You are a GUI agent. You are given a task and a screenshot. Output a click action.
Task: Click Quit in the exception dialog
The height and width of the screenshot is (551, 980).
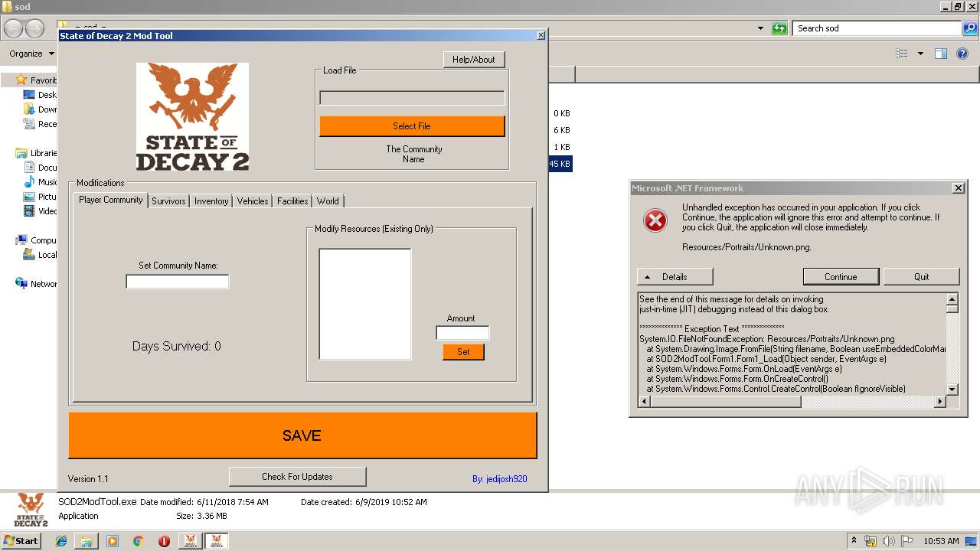[x=922, y=277]
